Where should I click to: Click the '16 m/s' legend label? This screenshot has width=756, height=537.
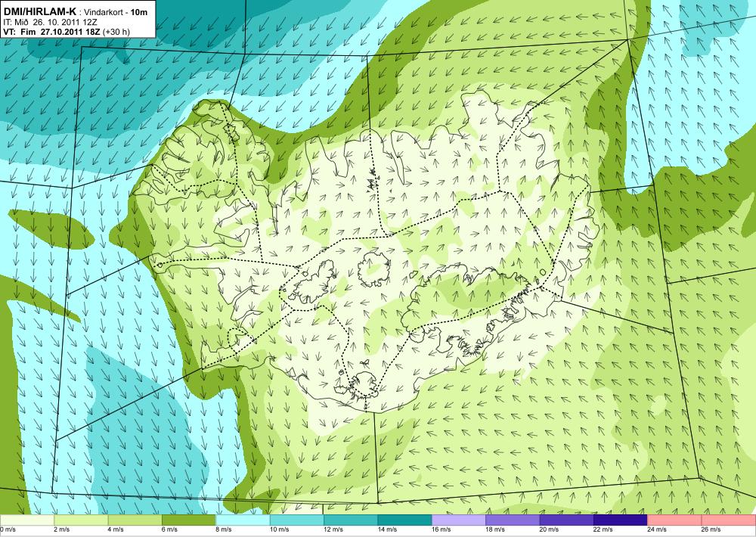(442, 529)
